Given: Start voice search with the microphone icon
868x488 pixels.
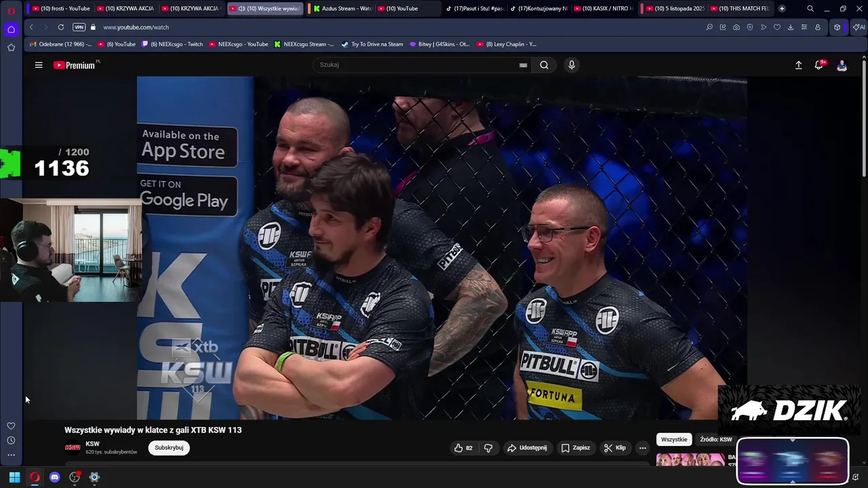Looking at the screenshot, I should coord(572,65).
